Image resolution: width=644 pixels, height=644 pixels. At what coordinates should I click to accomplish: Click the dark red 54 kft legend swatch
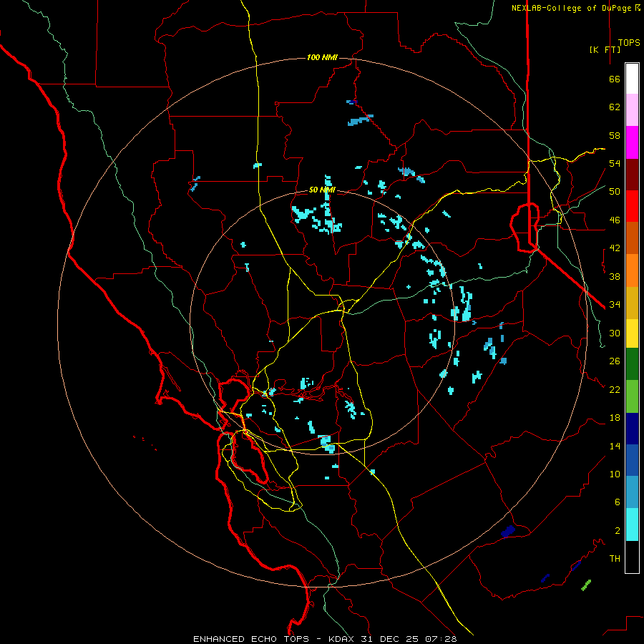pyautogui.click(x=632, y=175)
